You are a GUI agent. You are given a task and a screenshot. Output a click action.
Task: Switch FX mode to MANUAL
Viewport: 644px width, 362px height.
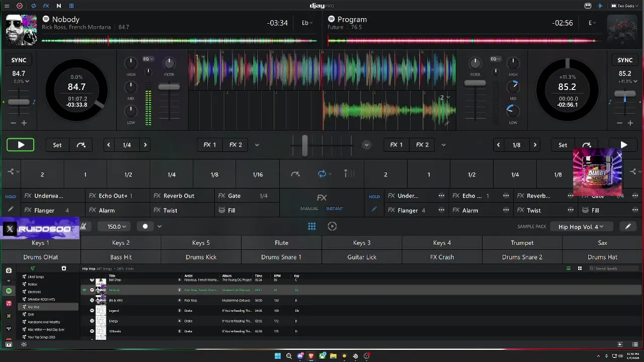click(309, 209)
